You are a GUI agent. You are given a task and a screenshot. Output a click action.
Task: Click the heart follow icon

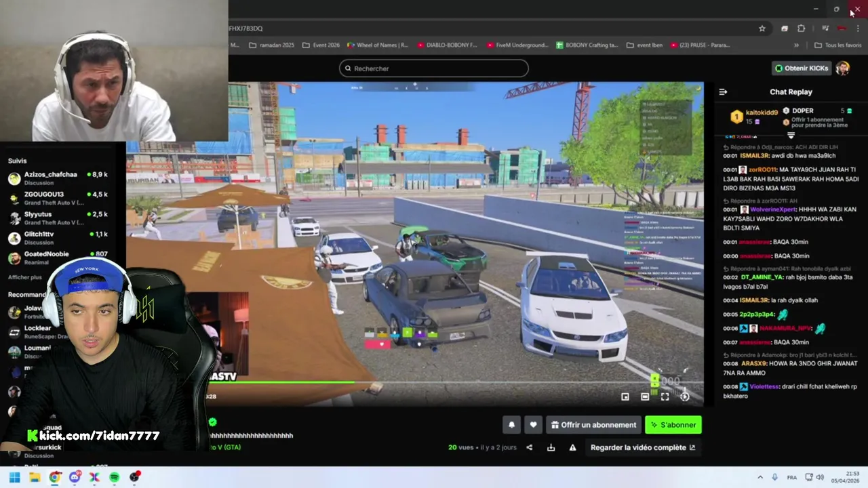533,425
